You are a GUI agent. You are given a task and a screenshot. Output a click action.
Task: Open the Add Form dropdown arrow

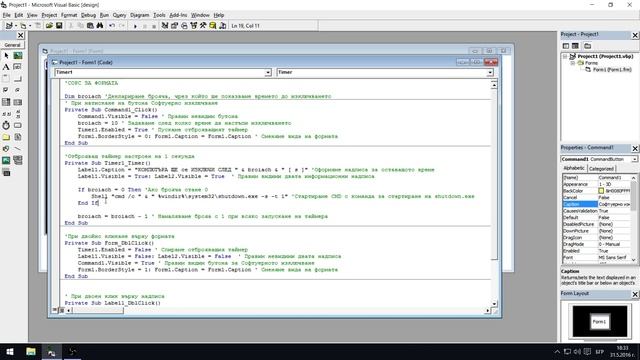30,26
